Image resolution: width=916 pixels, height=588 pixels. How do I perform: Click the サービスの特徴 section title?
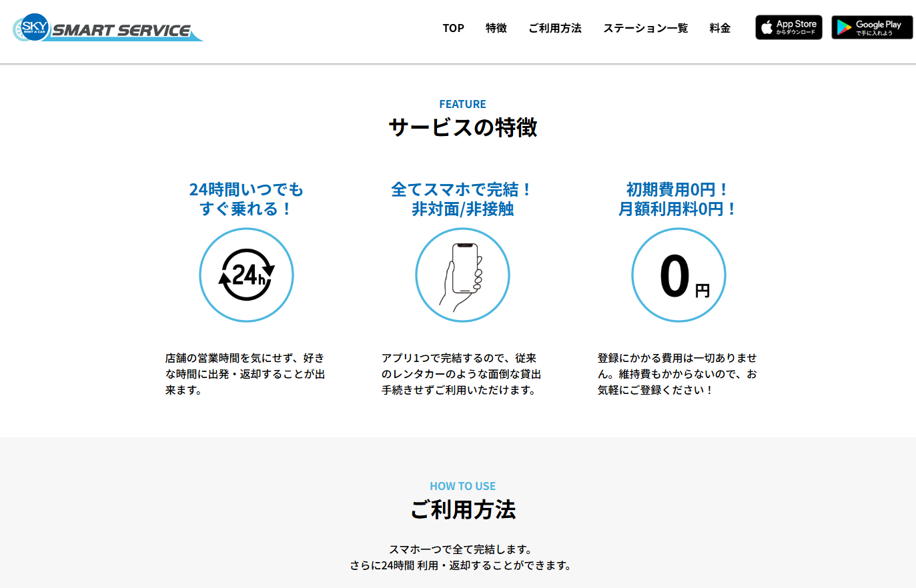pyautogui.click(x=462, y=127)
